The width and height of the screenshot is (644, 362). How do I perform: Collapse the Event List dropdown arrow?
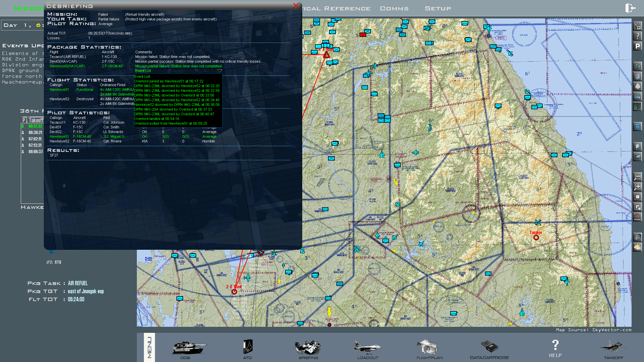pyautogui.click(x=219, y=71)
